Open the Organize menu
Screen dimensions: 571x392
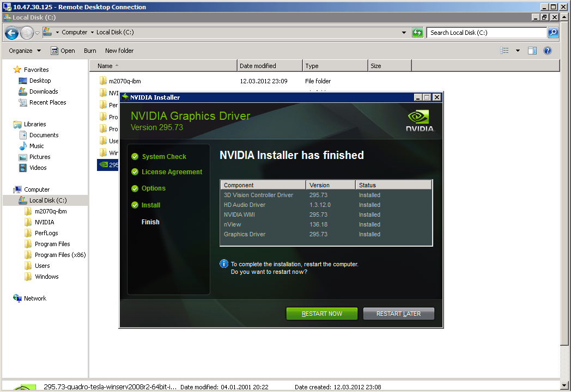pos(25,51)
